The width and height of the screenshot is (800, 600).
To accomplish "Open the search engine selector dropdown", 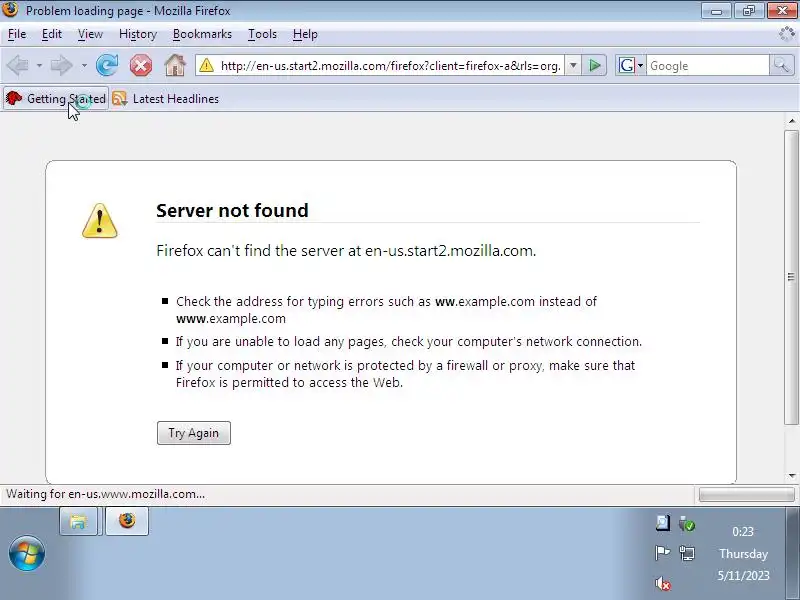I will 640,66.
